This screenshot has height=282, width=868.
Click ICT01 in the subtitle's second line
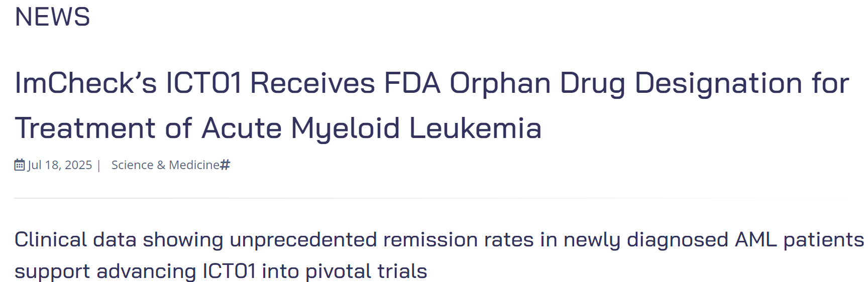pos(229,271)
